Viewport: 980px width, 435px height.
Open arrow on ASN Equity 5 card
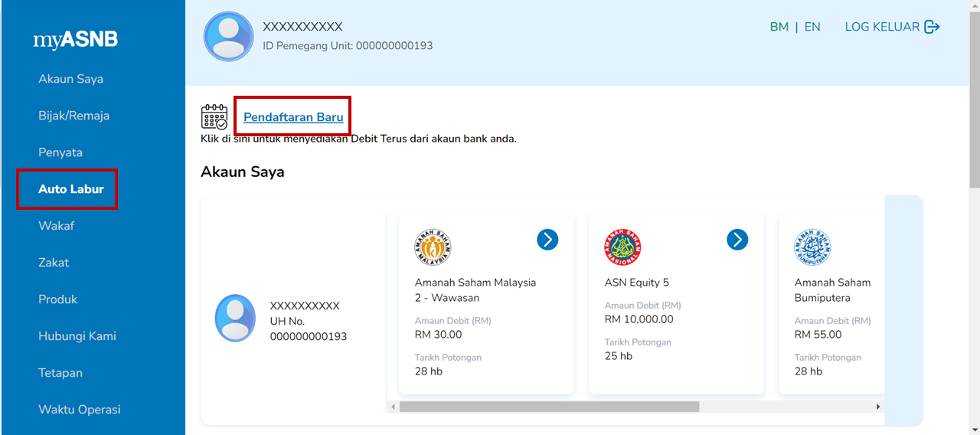(737, 240)
